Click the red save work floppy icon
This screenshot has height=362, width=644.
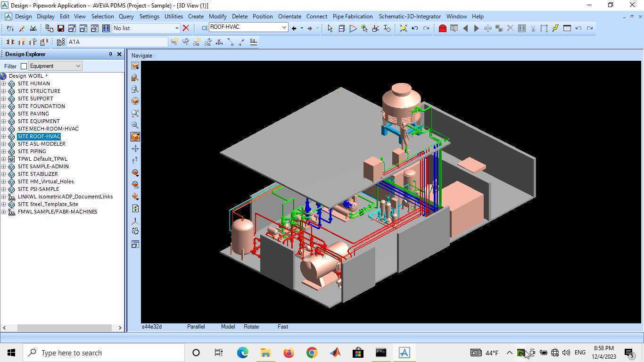point(61,28)
